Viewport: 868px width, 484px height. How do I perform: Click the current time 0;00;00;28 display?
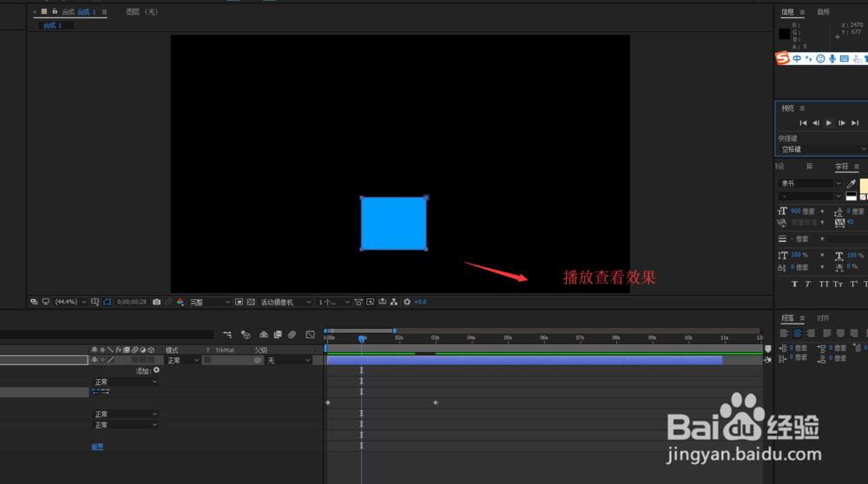coord(132,302)
